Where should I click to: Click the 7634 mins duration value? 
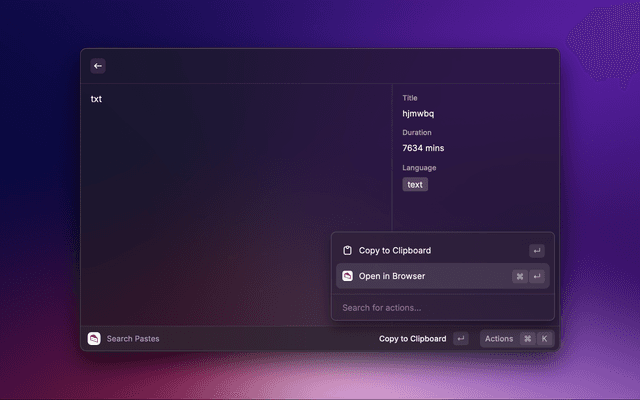tap(424, 148)
